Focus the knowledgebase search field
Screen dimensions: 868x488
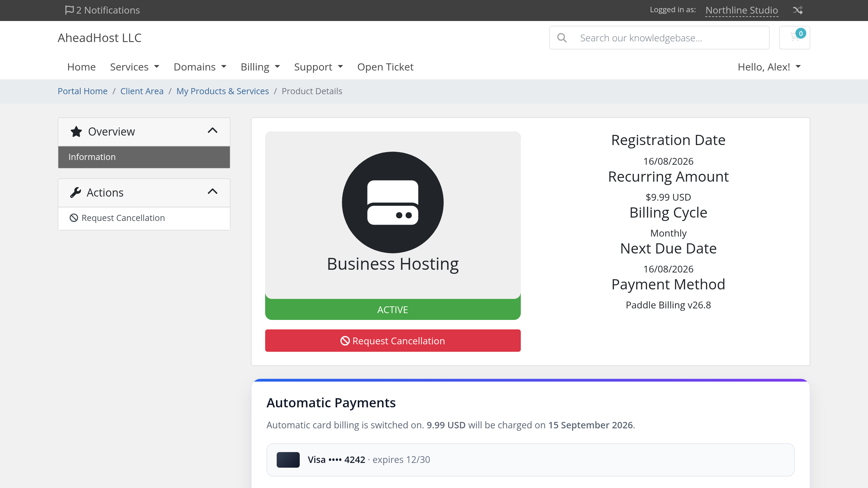pos(659,38)
